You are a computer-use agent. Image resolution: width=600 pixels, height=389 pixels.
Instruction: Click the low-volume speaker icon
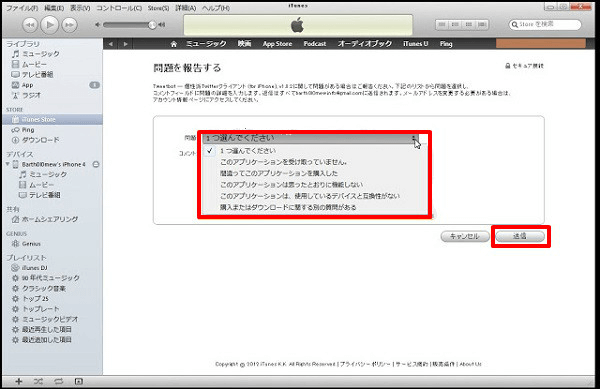[x=98, y=25]
